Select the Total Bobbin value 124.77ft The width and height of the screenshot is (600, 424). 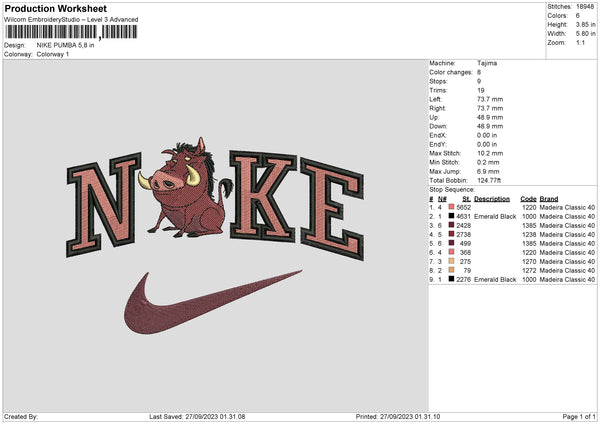click(489, 181)
